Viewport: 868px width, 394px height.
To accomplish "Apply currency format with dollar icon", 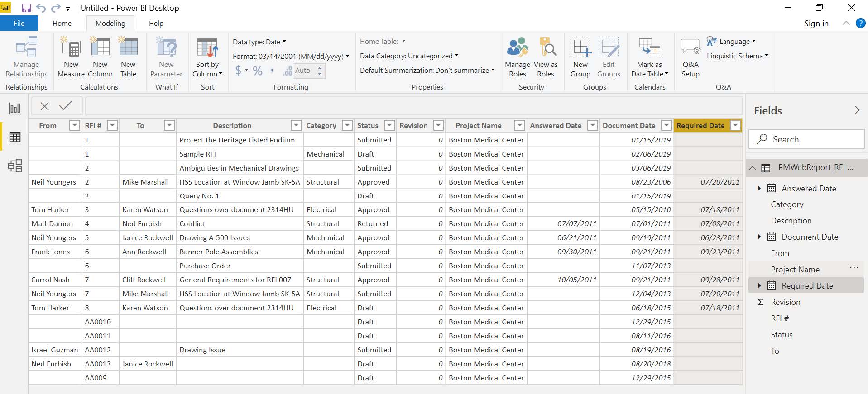I will coord(239,71).
